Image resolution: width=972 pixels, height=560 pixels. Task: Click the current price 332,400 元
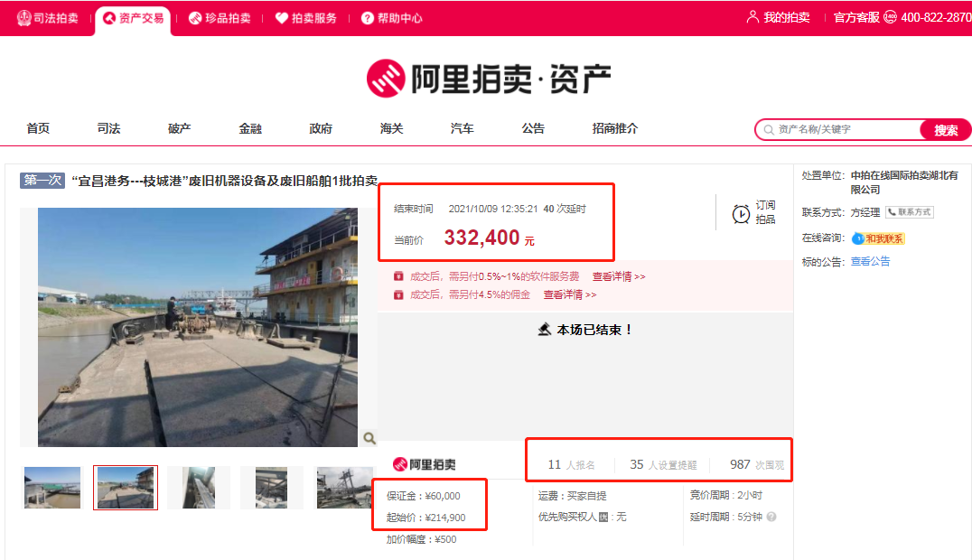[x=489, y=238]
